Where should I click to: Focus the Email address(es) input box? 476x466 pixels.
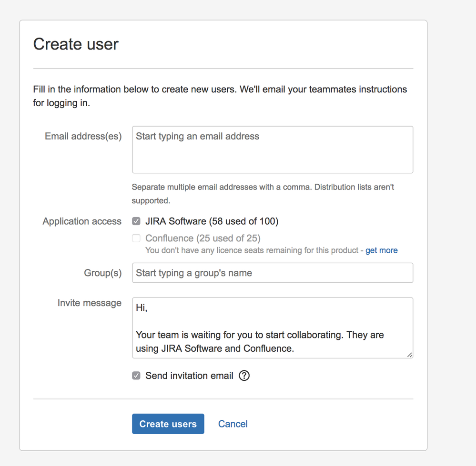(x=273, y=150)
